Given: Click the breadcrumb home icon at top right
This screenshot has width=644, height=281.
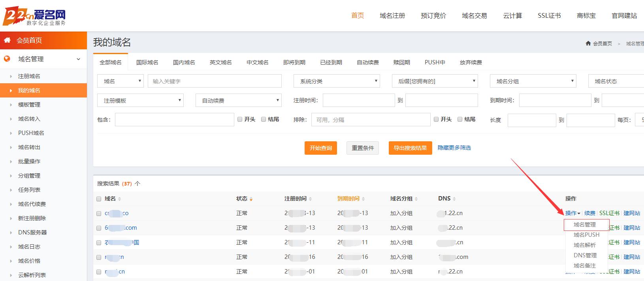Looking at the screenshot, I should tap(588, 43).
